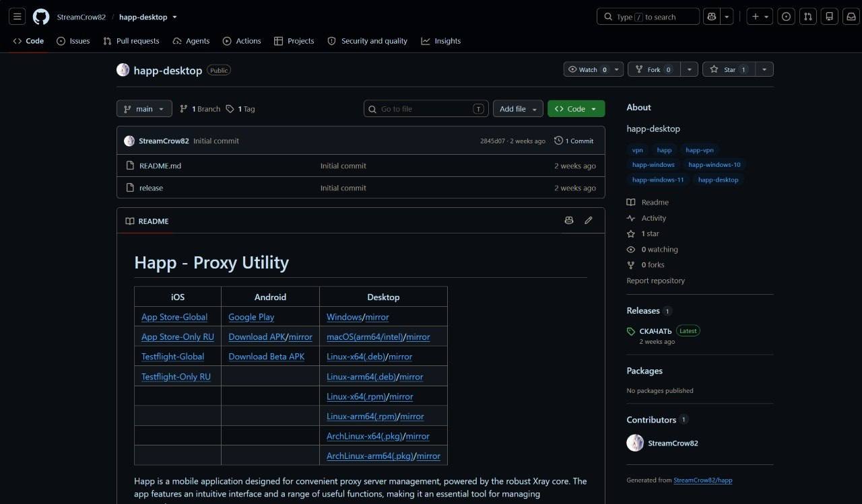Click the Testflight-Only RU link
The image size is (862, 504).
click(x=176, y=377)
